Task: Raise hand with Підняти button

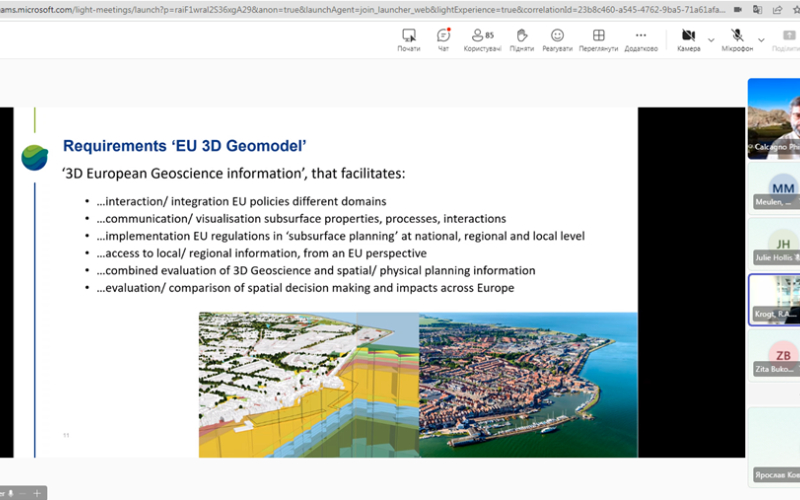Action: pyautogui.click(x=521, y=40)
